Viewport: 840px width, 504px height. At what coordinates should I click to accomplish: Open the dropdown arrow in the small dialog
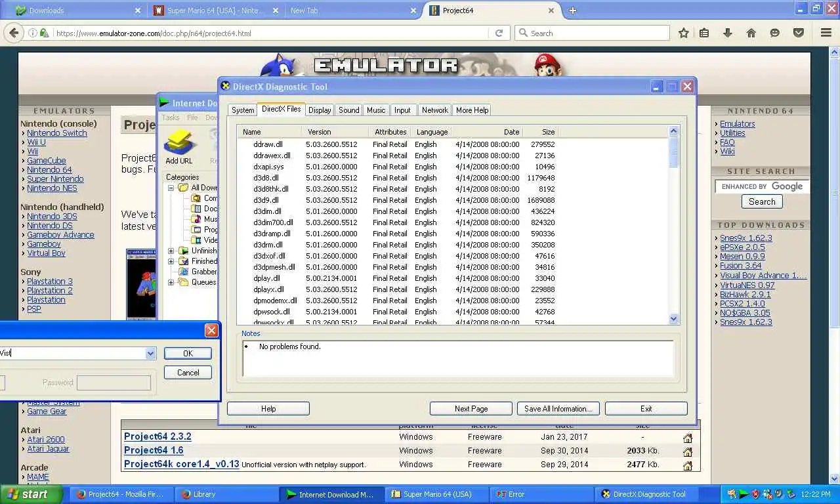[150, 353]
